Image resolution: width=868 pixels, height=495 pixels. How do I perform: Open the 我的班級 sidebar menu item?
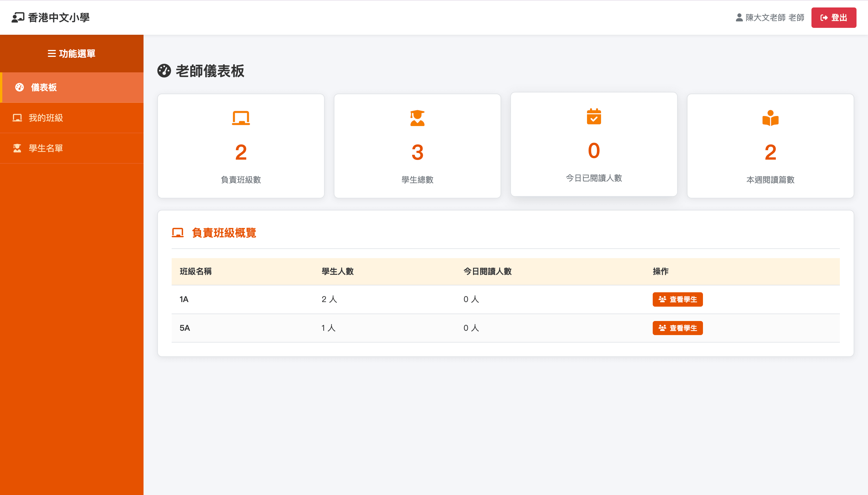(x=72, y=118)
